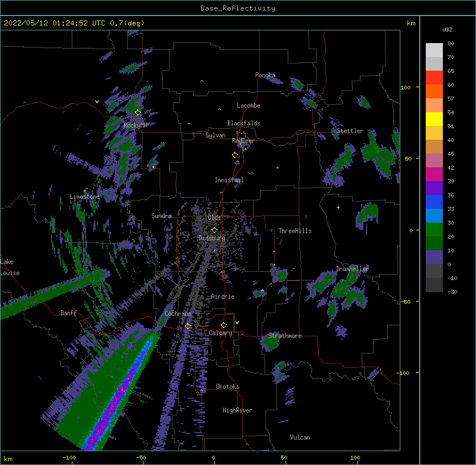476x465 pixels.
Task: Click the green echo cell east of Stettler
Action: pos(378,155)
